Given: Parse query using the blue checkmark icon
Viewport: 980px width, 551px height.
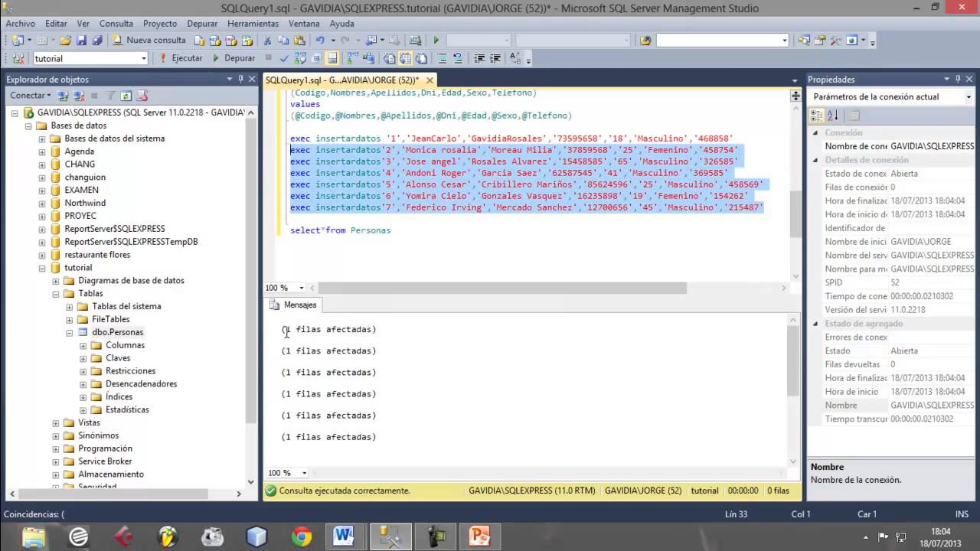Looking at the screenshot, I should click(284, 58).
